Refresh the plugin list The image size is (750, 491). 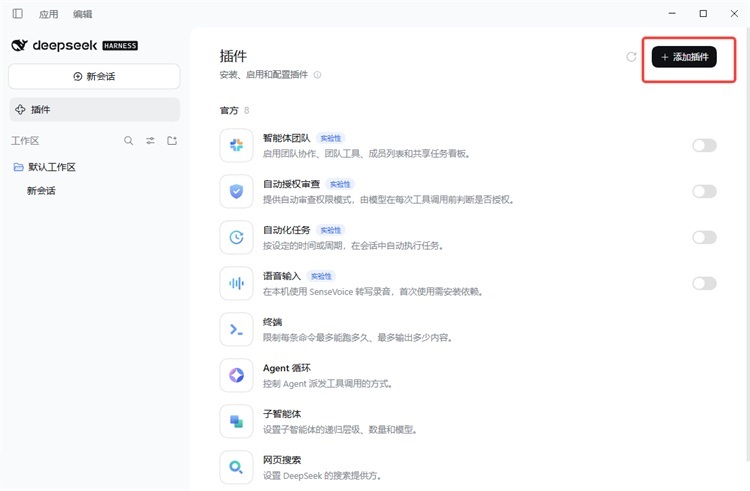coord(631,57)
